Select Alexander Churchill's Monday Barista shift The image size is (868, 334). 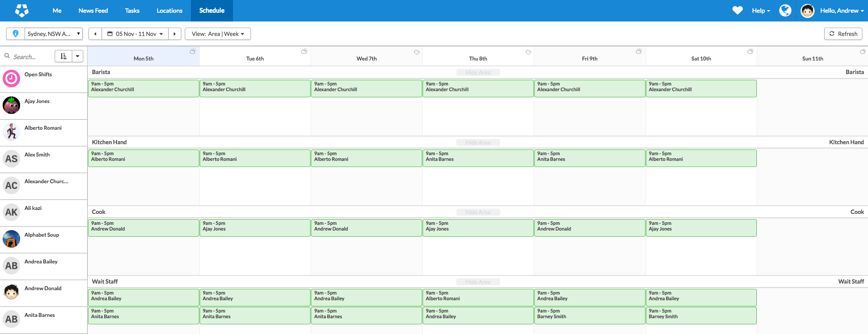144,88
